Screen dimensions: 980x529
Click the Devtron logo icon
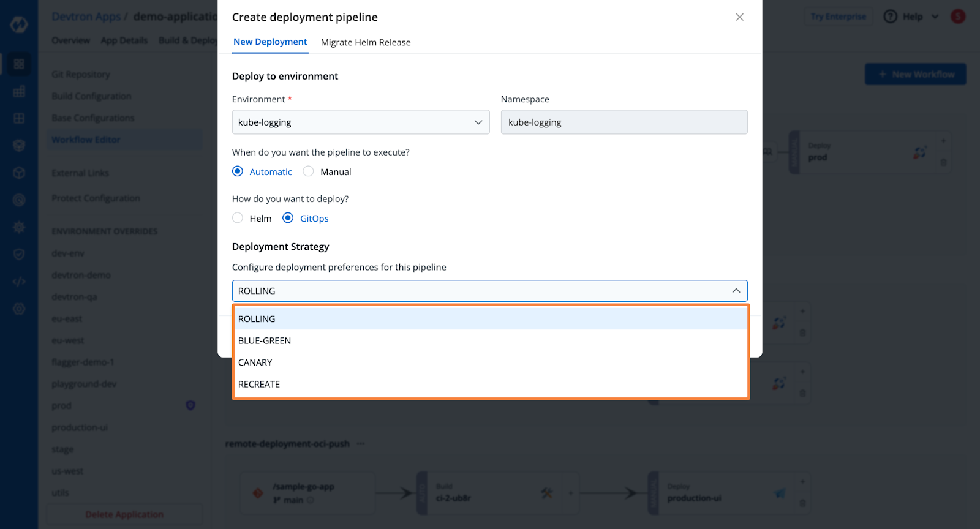pos(19,24)
